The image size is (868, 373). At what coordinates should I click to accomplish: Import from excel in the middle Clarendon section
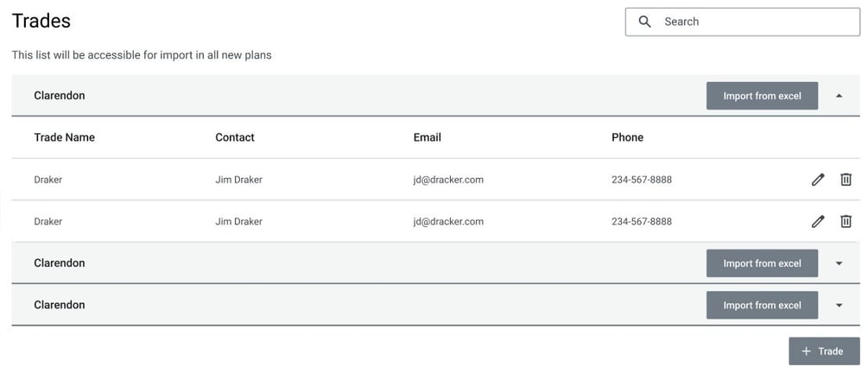[x=762, y=263]
